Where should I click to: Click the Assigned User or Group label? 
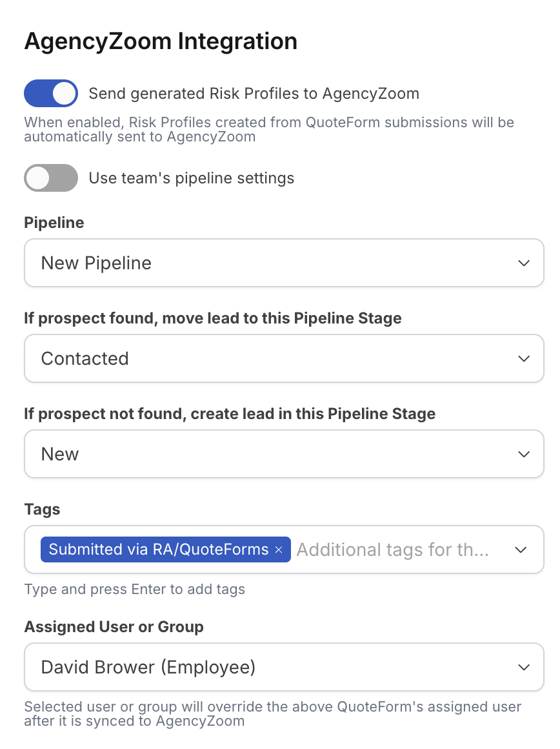tap(114, 627)
